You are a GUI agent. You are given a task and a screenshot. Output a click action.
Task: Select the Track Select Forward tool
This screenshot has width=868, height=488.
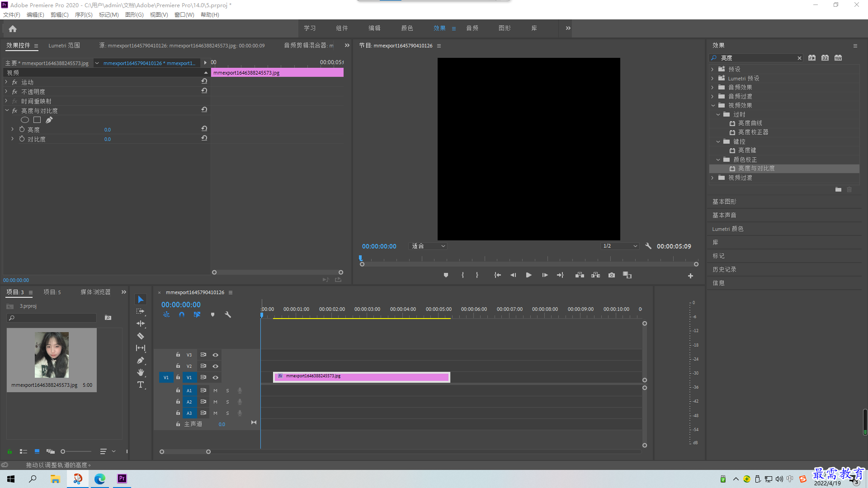(x=141, y=311)
